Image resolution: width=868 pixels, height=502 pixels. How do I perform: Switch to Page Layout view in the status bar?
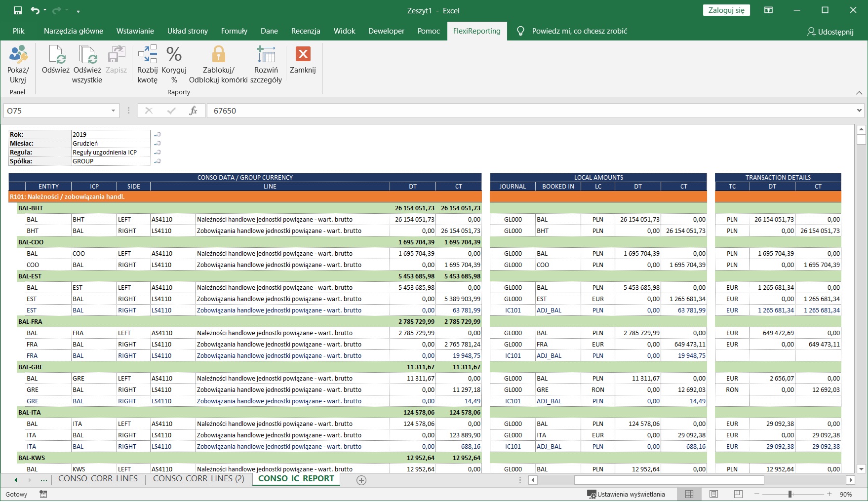713,494
